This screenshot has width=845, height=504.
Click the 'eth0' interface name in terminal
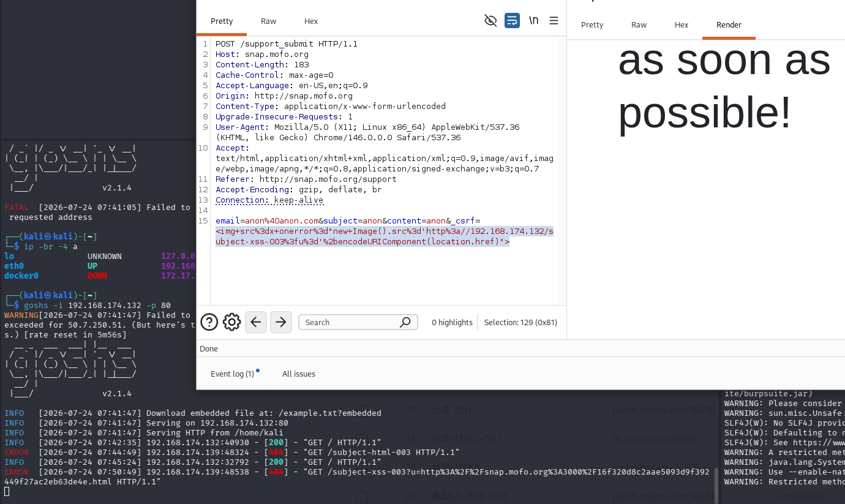[x=14, y=266]
